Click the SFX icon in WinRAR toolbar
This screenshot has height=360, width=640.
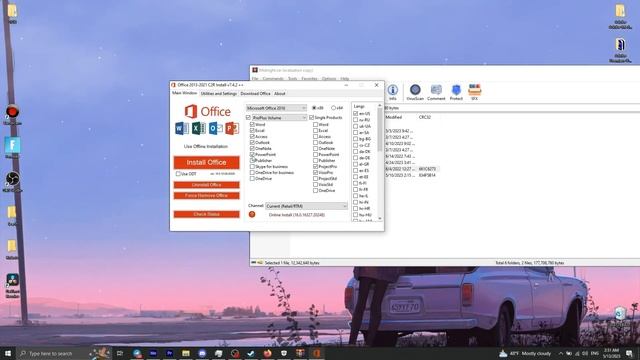[474, 90]
